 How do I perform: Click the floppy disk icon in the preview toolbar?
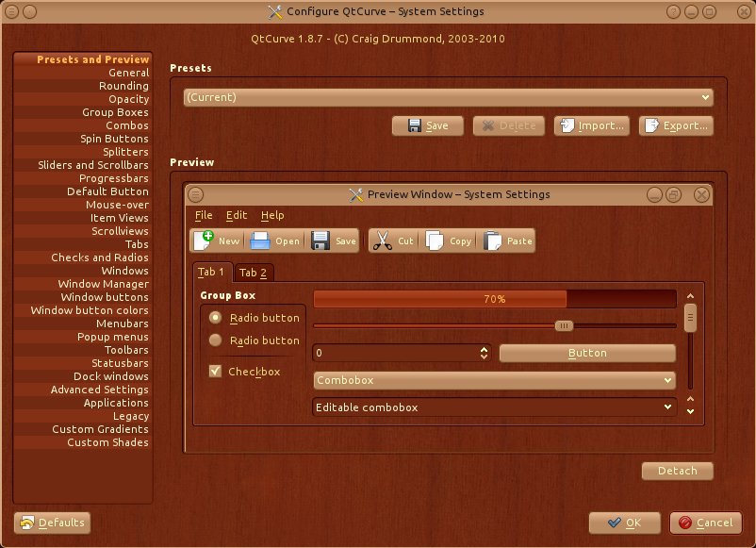[x=320, y=241]
